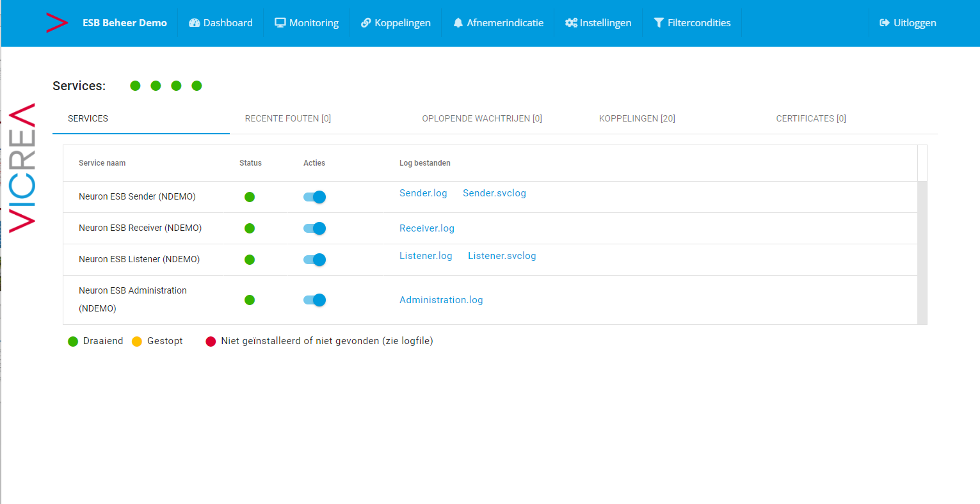This screenshot has height=504, width=980.
Task: Open the Filtercondities menu item
Action: tap(692, 23)
